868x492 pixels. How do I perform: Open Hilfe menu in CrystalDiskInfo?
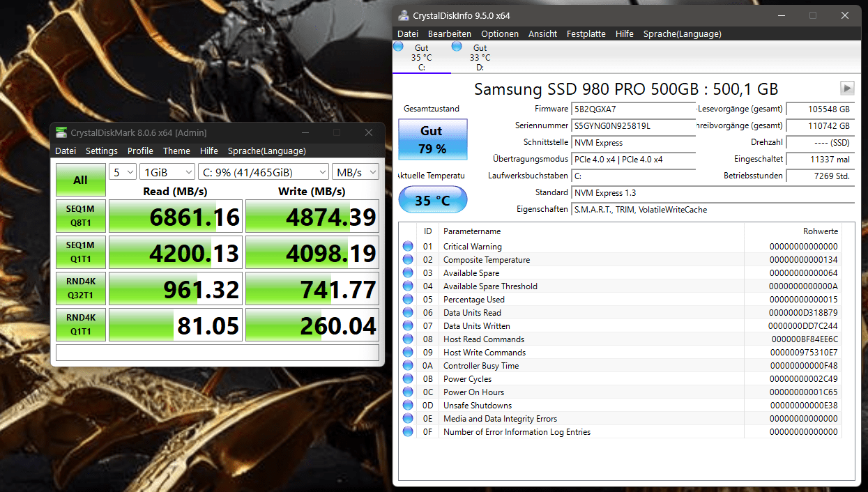click(625, 33)
